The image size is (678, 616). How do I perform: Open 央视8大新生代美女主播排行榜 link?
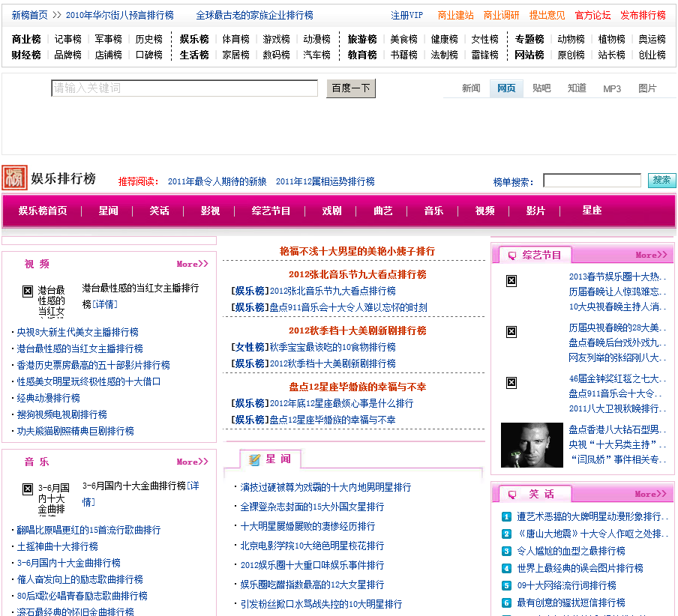tap(78, 332)
